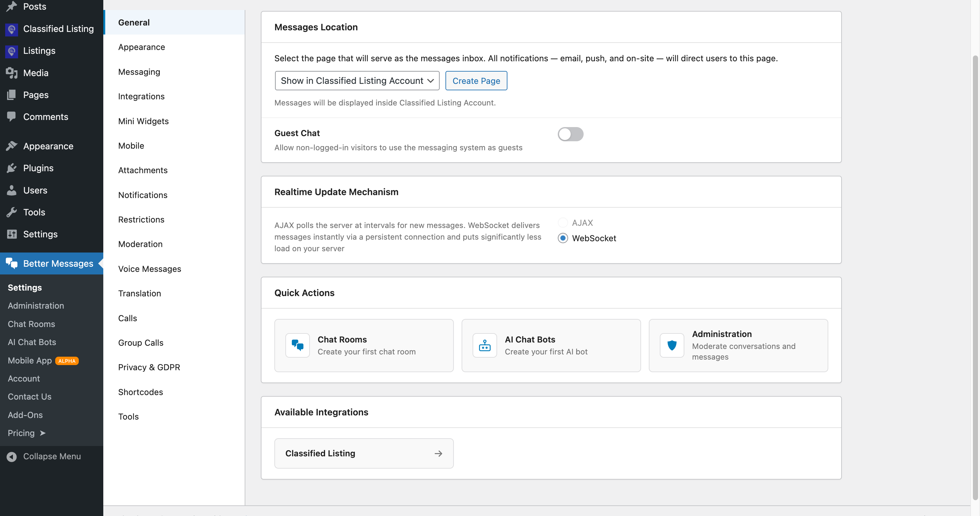The image size is (980, 516).
Task: Click the AI Chat Bots robot icon
Action: pyautogui.click(x=485, y=345)
